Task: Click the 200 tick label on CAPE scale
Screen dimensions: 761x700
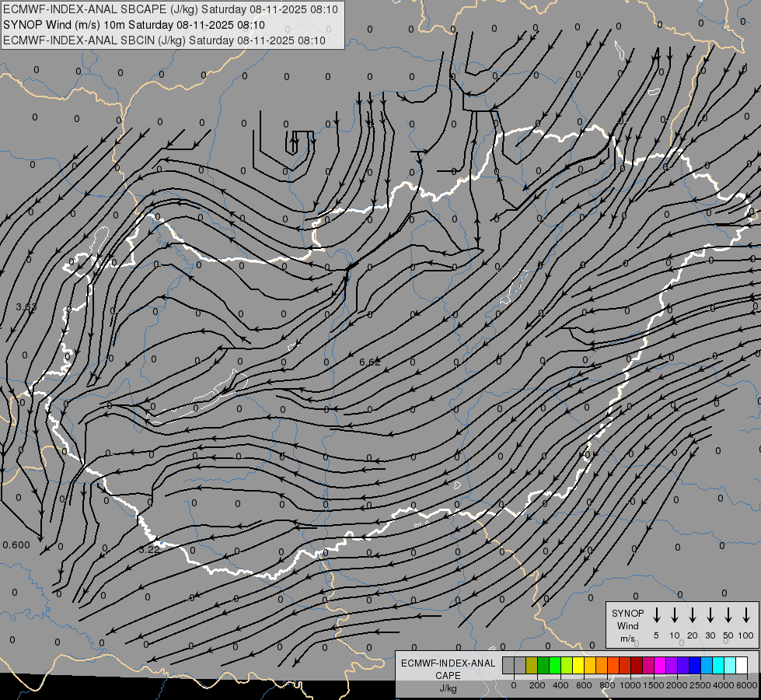Action: (x=537, y=685)
